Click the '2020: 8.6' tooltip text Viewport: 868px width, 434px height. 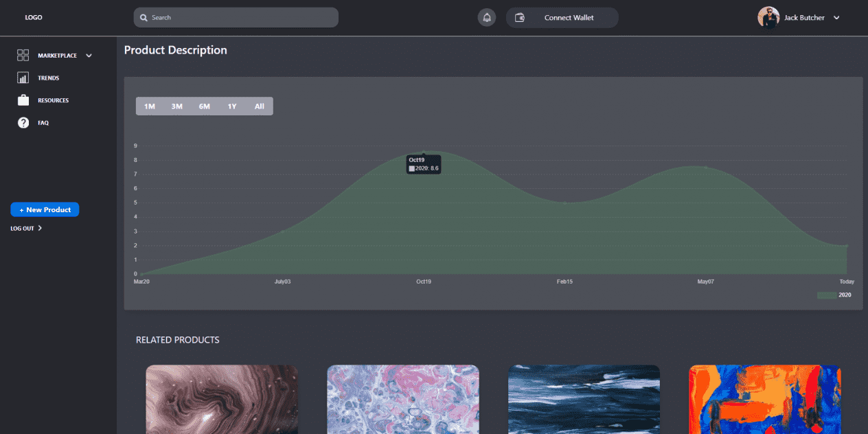click(x=426, y=168)
